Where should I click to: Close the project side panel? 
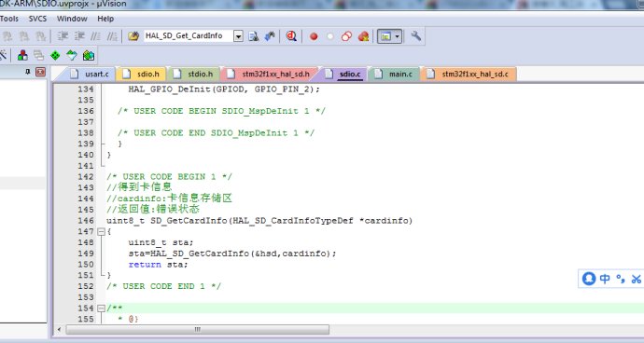[x=40, y=72]
